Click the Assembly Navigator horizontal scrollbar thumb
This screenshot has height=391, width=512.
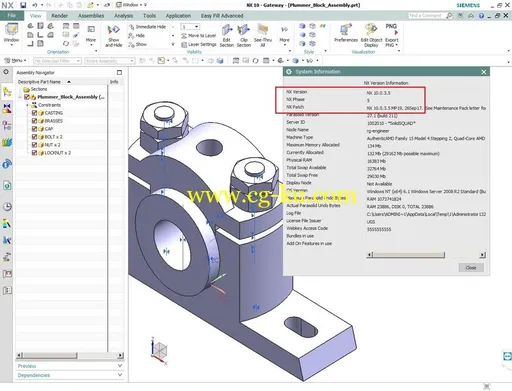point(50,356)
